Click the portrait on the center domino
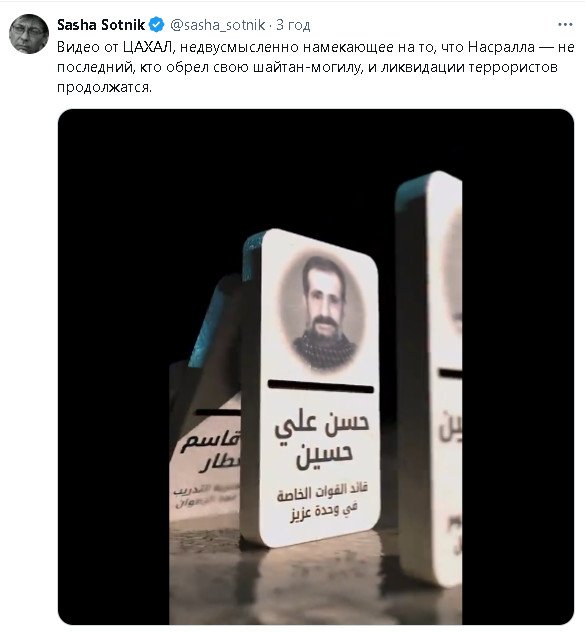The image size is (585, 632). pos(323,312)
